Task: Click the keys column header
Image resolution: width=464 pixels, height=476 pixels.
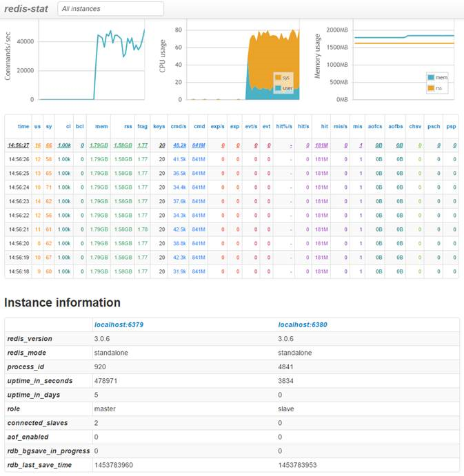Action: [x=159, y=126]
